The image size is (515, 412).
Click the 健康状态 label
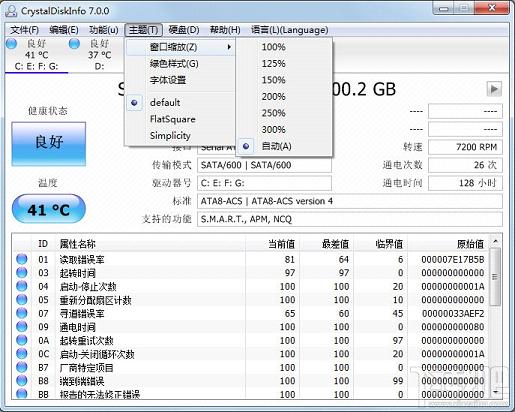[x=48, y=111]
